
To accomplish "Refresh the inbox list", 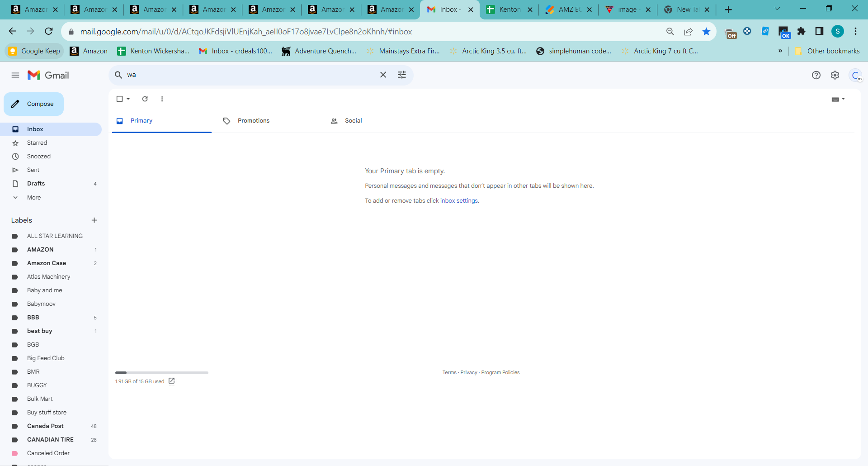I will tap(145, 99).
